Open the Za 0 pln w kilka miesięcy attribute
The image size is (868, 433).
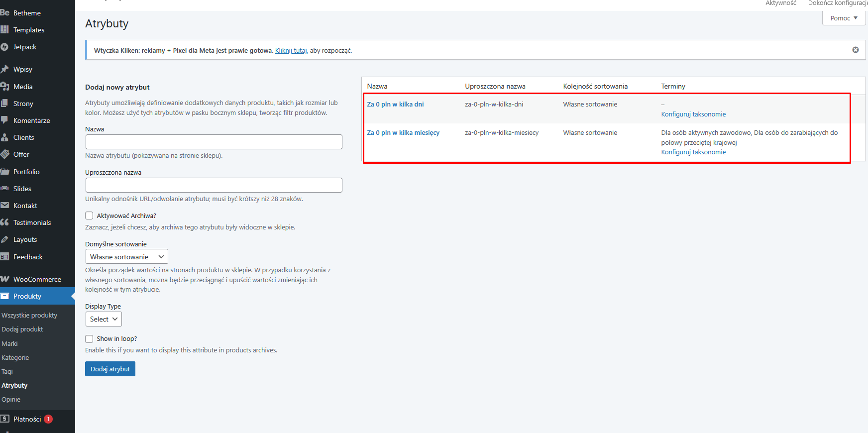click(403, 133)
